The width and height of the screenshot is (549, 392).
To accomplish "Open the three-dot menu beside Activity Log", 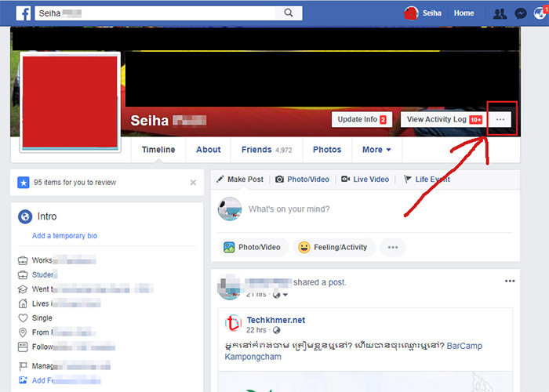I will click(500, 119).
